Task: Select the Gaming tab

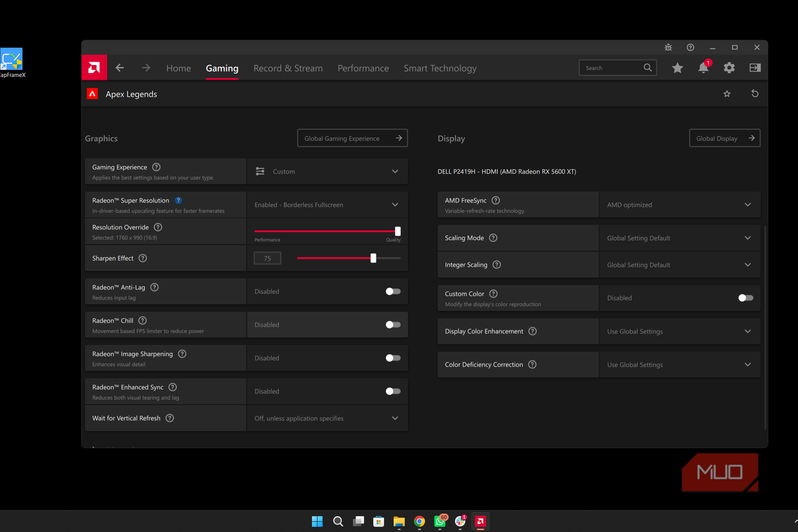Action: coord(222,68)
